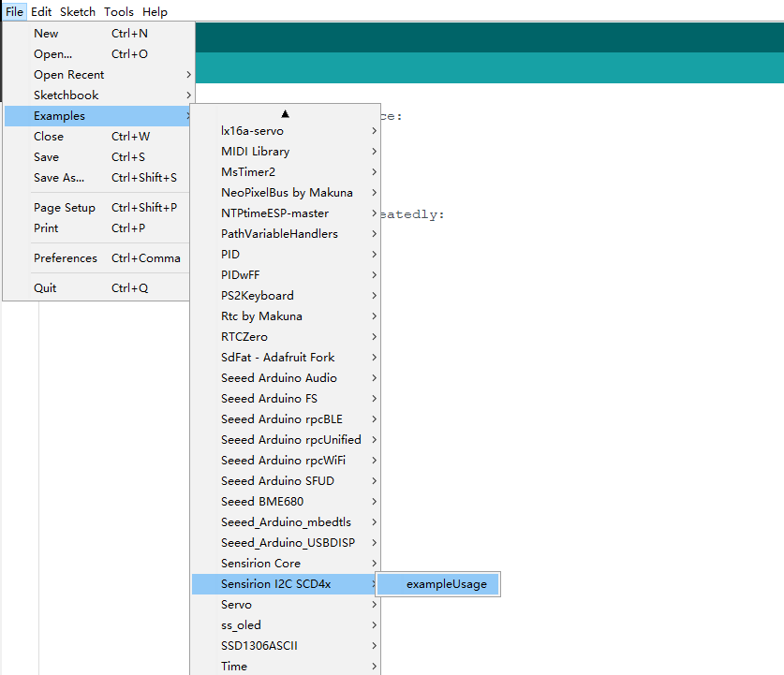Viewport: 784px width, 675px height.
Task: Open the exampleUsage sketch
Action: click(x=438, y=584)
